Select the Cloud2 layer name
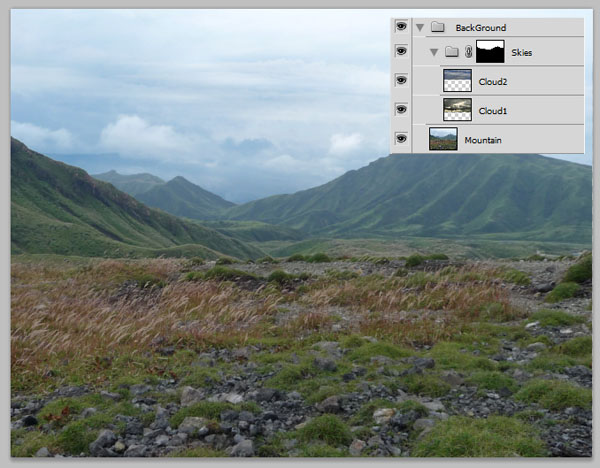Viewport: 600px width, 468px height. coord(492,82)
